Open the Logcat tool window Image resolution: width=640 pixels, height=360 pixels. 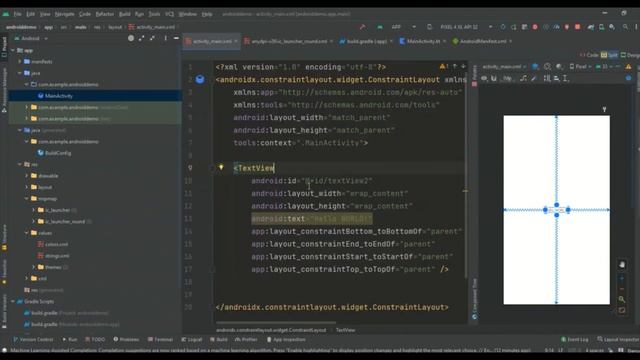click(x=191, y=340)
